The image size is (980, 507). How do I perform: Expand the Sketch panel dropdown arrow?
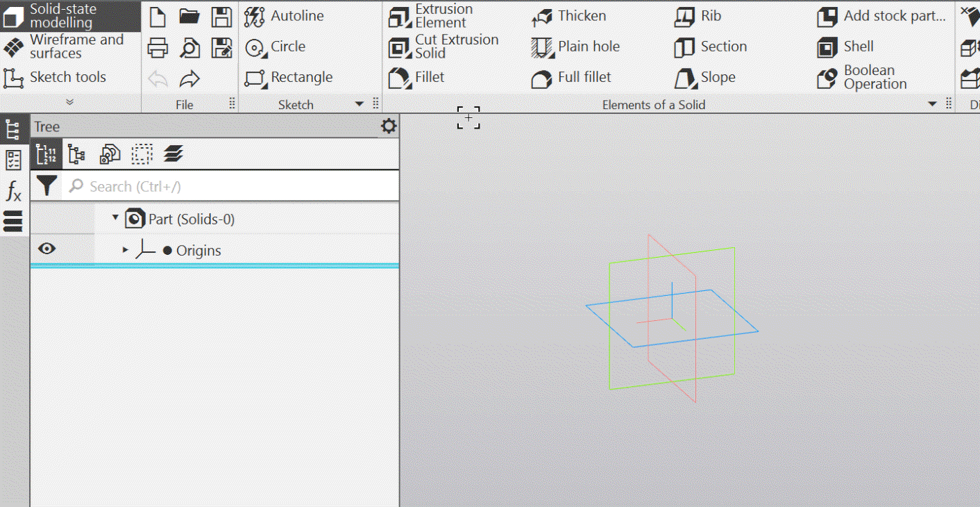coord(360,104)
